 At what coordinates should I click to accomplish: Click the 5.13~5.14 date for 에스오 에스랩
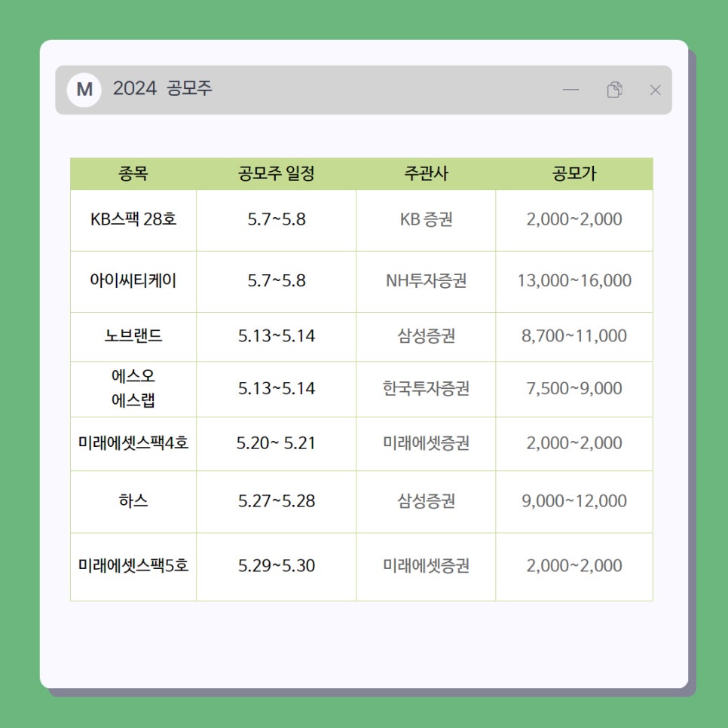pos(277,389)
